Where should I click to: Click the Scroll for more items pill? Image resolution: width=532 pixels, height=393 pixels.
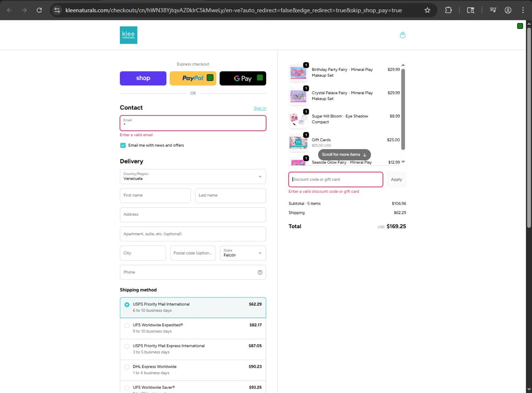(x=344, y=155)
